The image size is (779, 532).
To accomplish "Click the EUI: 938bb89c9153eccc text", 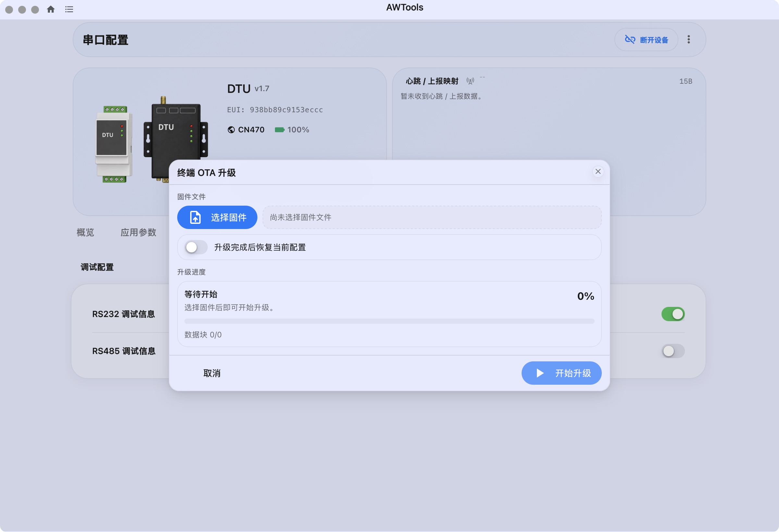I will click(275, 110).
